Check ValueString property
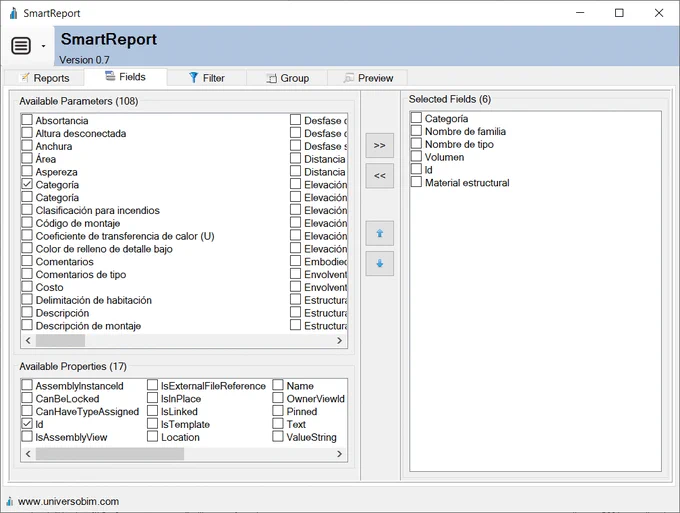The width and height of the screenshot is (680, 513). pos(278,436)
